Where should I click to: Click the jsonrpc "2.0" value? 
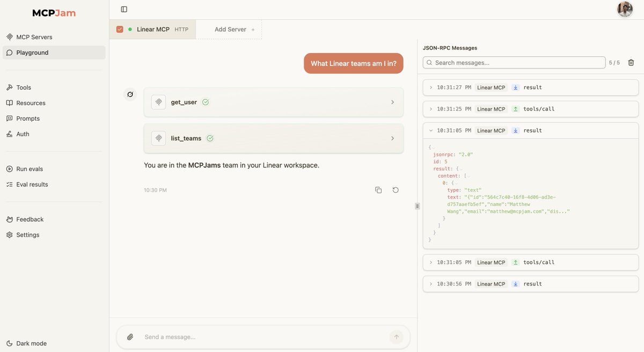465,155
